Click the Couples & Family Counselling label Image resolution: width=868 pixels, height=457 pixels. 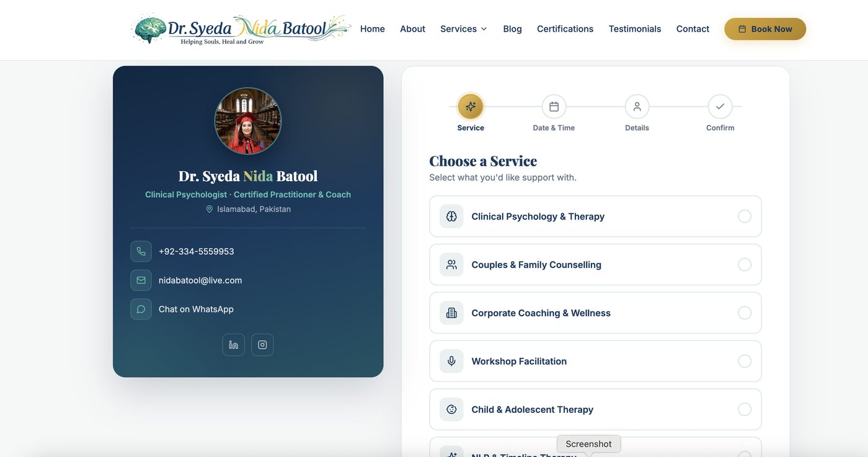pos(536,265)
